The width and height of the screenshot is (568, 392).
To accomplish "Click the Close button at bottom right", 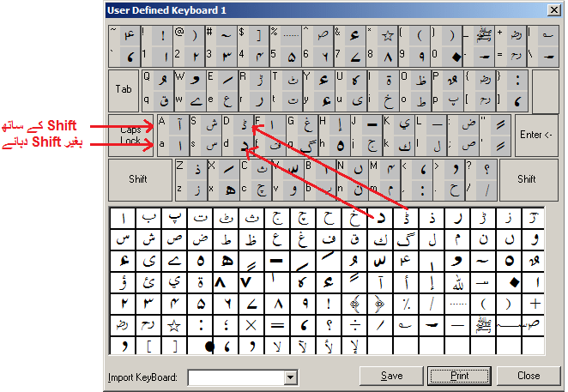I will pyautogui.click(x=529, y=376).
